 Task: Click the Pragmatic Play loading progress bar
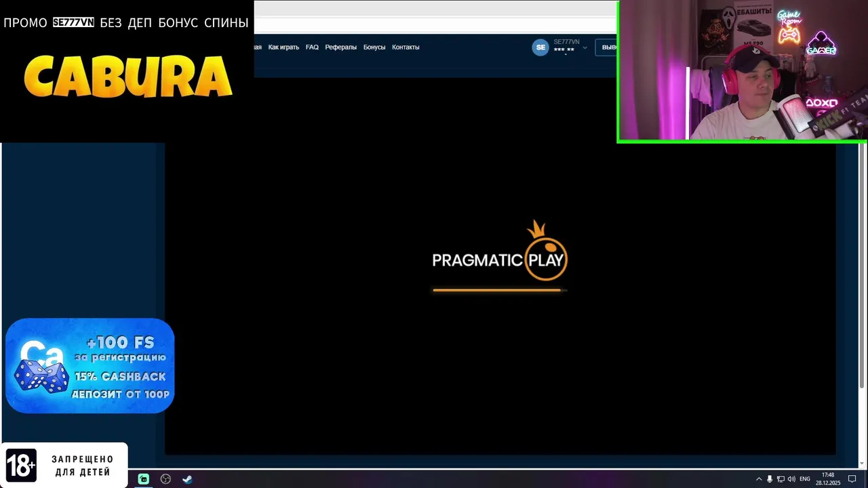click(x=500, y=290)
